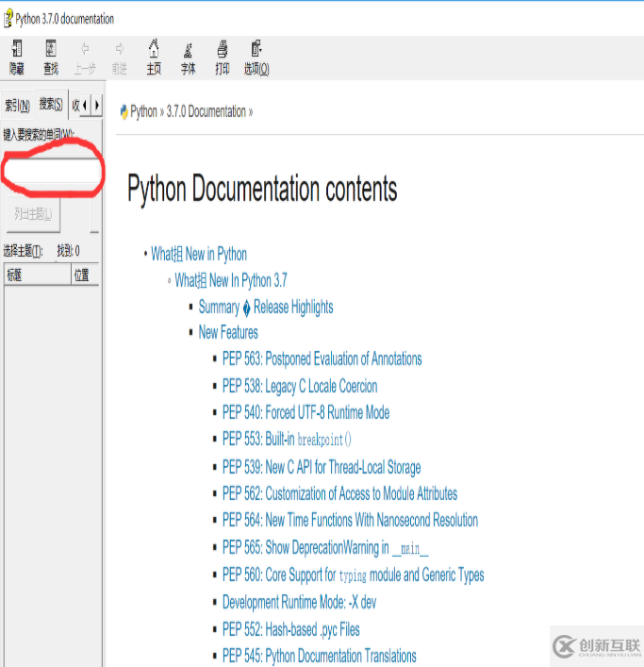The height and width of the screenshot is (667, 644).
Task: Click the Hide (隐藏) toolbar icon
Action: pos(17,48)
